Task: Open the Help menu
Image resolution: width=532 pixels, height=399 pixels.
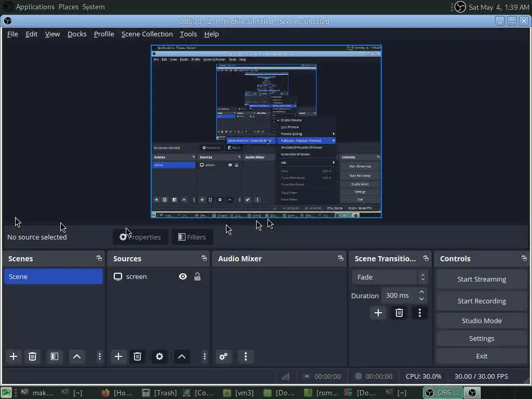Action: point(211,34)
